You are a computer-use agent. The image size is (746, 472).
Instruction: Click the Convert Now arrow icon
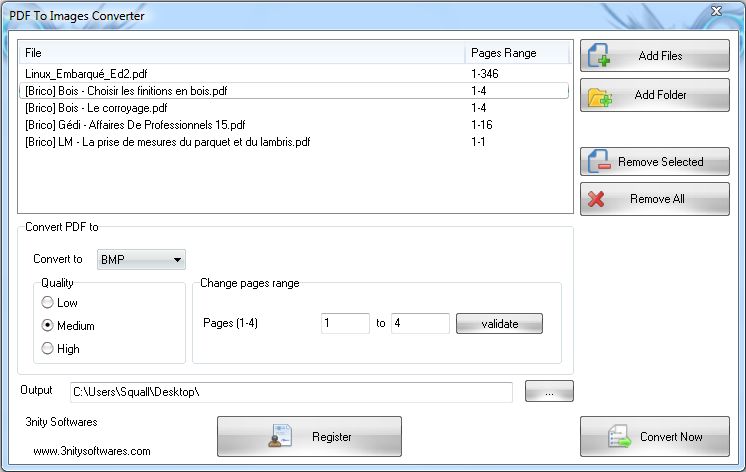619,436
